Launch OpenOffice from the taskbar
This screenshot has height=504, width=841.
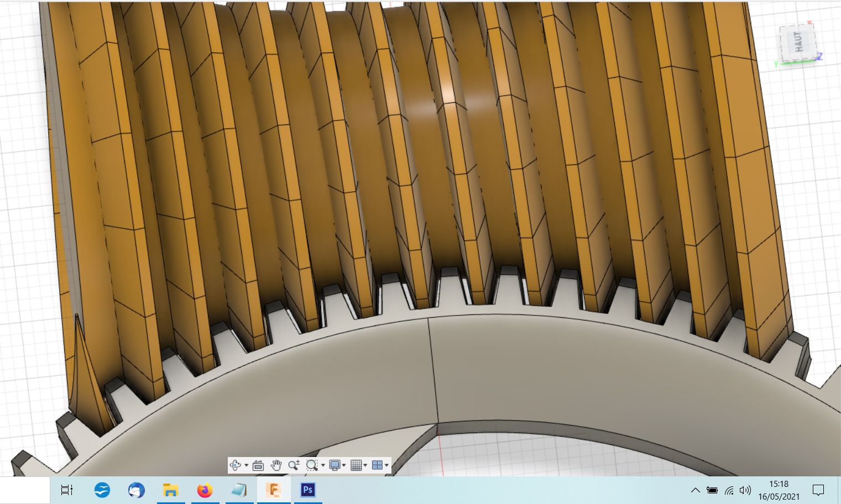[102, 490]
